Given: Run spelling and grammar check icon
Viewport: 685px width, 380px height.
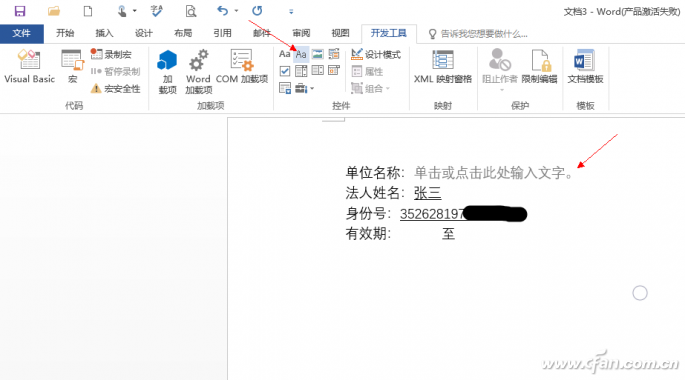Looking at the screenshot, I should 156,11.
